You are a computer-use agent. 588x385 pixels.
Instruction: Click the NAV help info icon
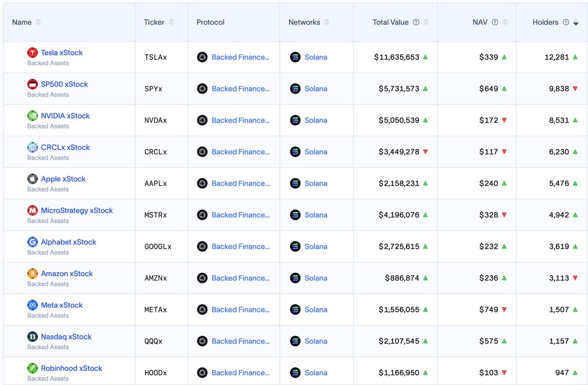pos(495,22)
